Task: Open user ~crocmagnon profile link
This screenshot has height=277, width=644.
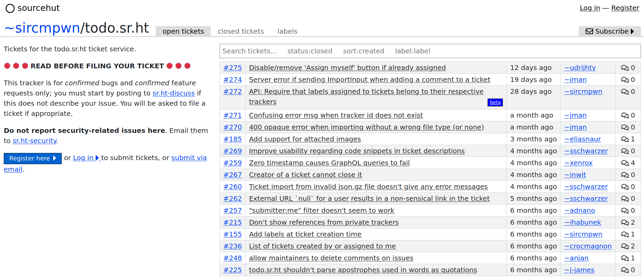Action: pos(588,246)
